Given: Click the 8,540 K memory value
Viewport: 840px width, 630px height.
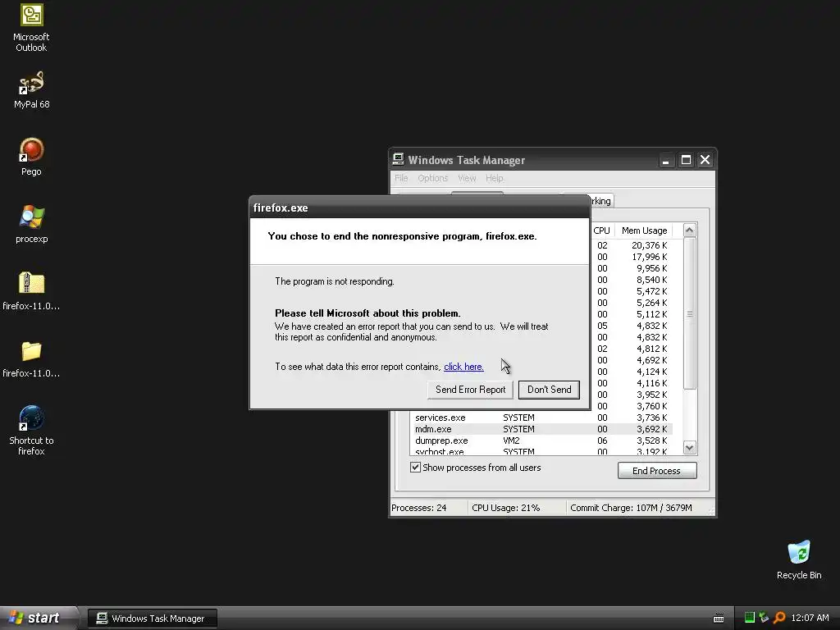Looking at the screenshot, I should pos(651,280).
